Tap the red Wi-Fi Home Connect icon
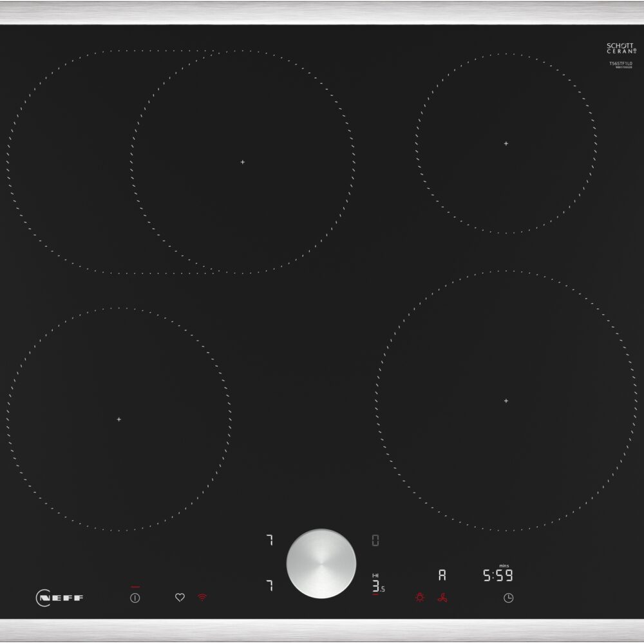The width and height of the screenshot is (644, 644). coord(202,597)
